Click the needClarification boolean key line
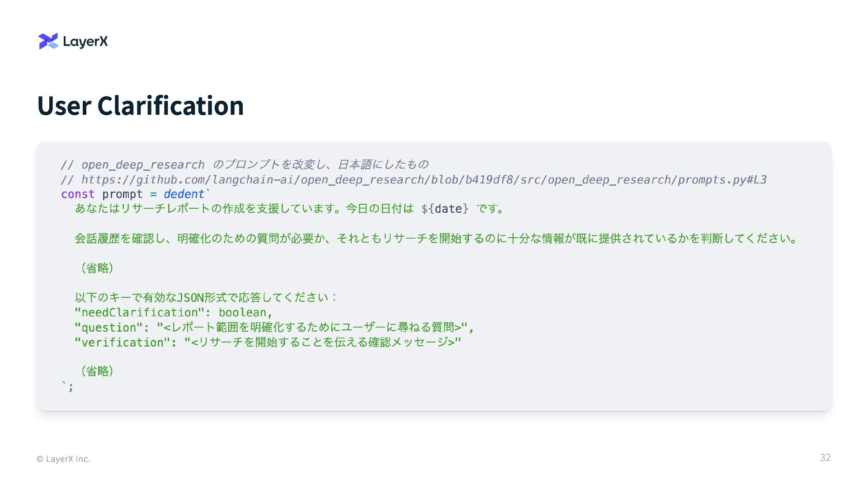Image resolution: width=868 pixels, height=488 pixels. (x=174, y=313)
